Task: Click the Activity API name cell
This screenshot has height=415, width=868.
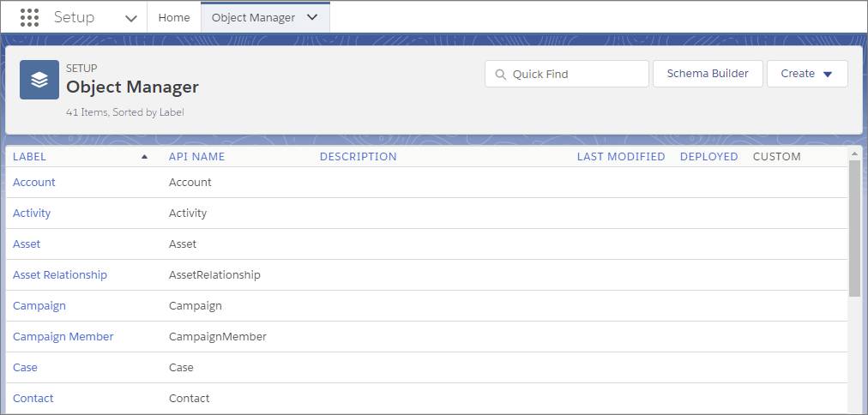Action: (188, 213)
